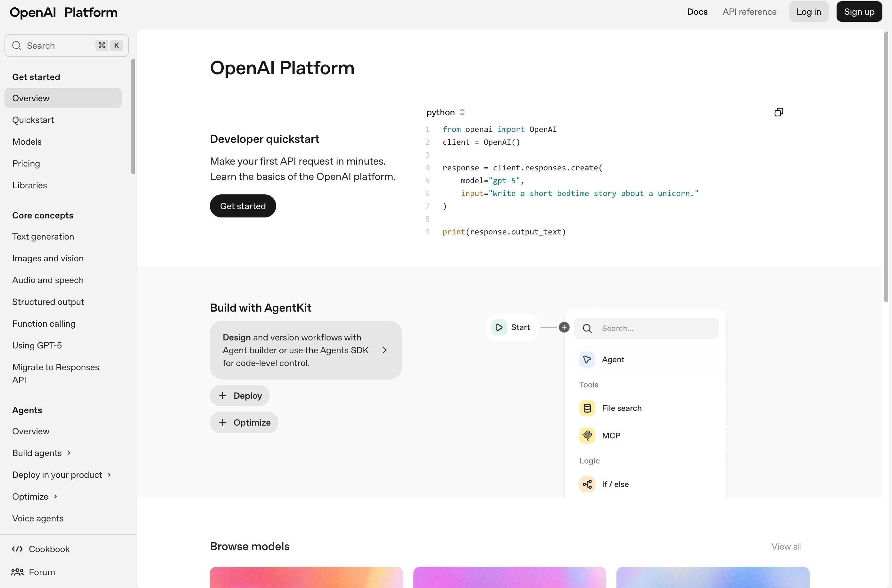The height and width of the screenshot is (588, 892).
Task: Choose the File search tool icon
Action: click(x=587, y=408)
